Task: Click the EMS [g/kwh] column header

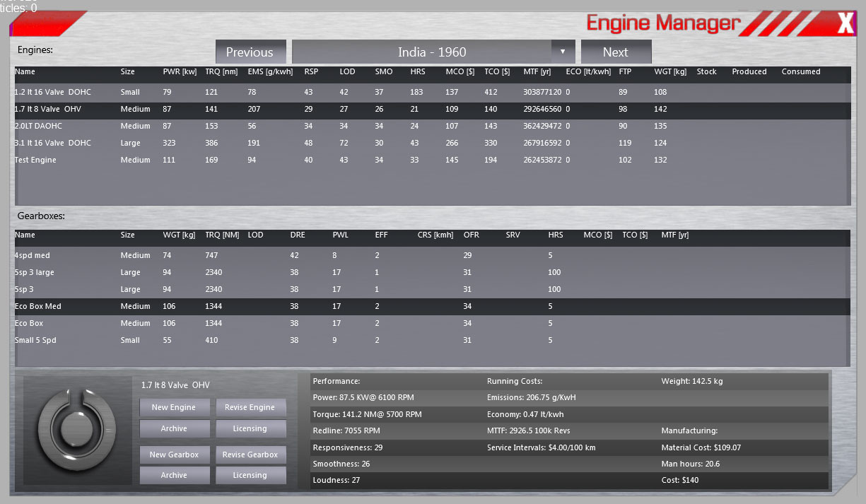Action: 270,71
